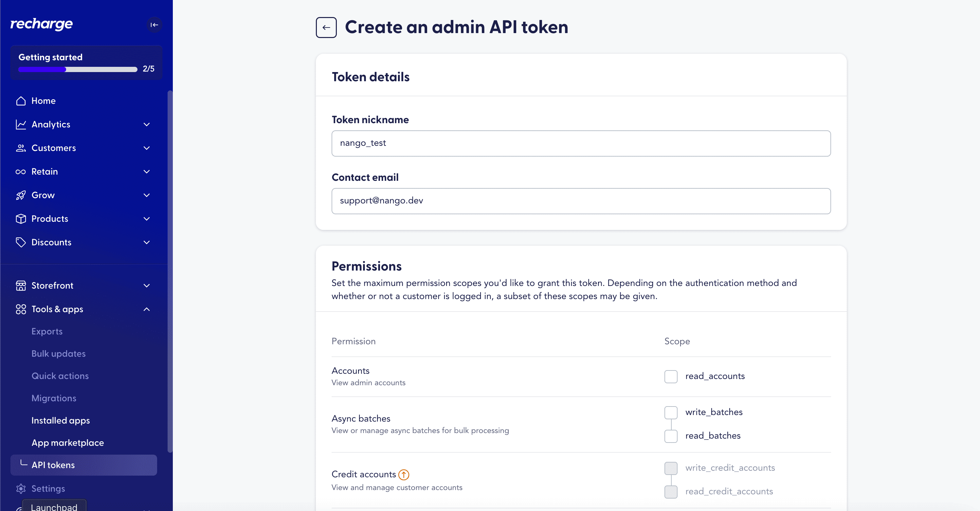Open the Launchpad button
Screen dimensions: 980x511
click(54, 506)
